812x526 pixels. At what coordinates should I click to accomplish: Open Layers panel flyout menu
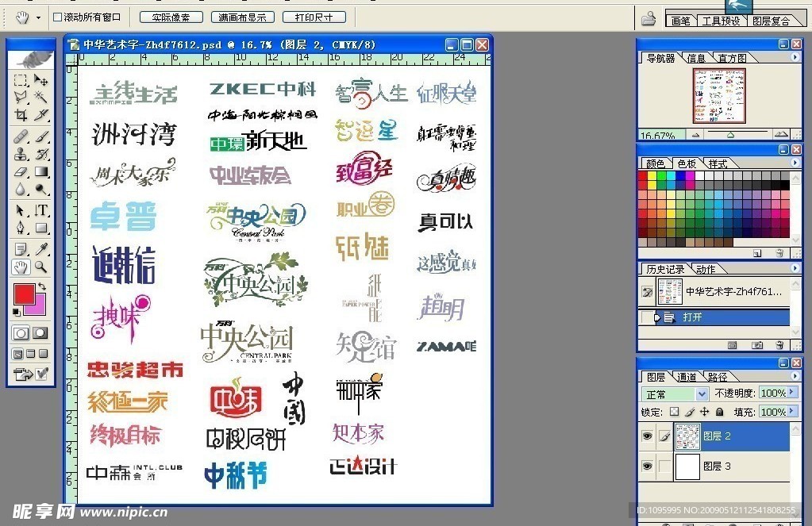795,375
